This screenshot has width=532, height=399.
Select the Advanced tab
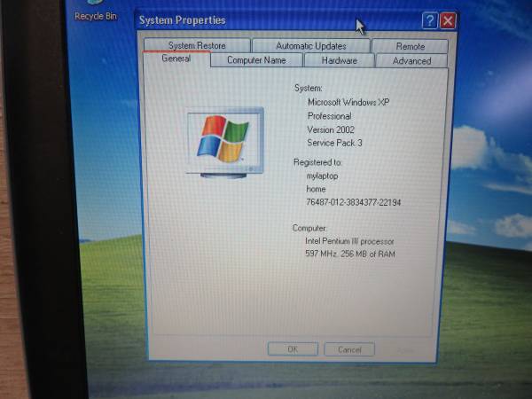tap(411, 61)
